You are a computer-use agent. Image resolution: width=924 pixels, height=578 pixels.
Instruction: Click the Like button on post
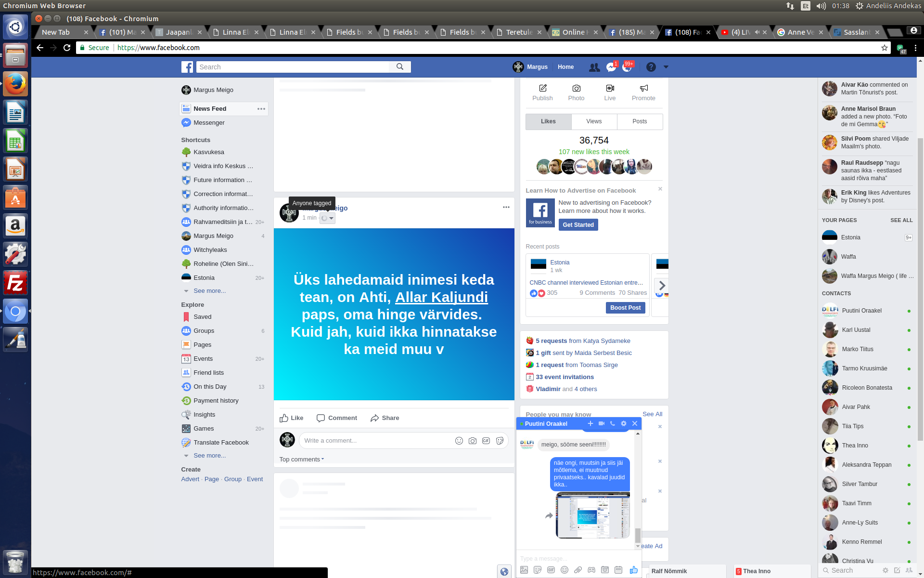click(292, 418)
